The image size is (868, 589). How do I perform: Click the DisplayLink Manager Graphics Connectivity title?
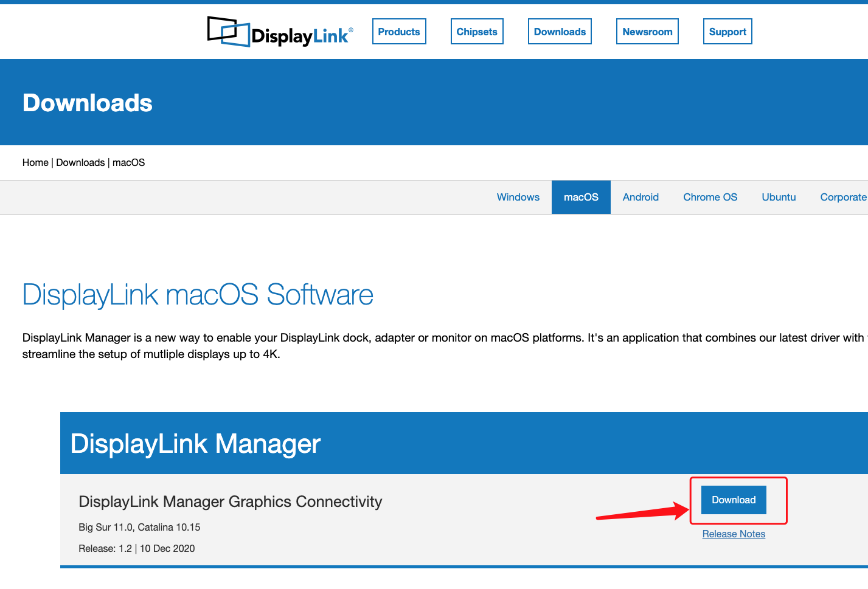231,501
